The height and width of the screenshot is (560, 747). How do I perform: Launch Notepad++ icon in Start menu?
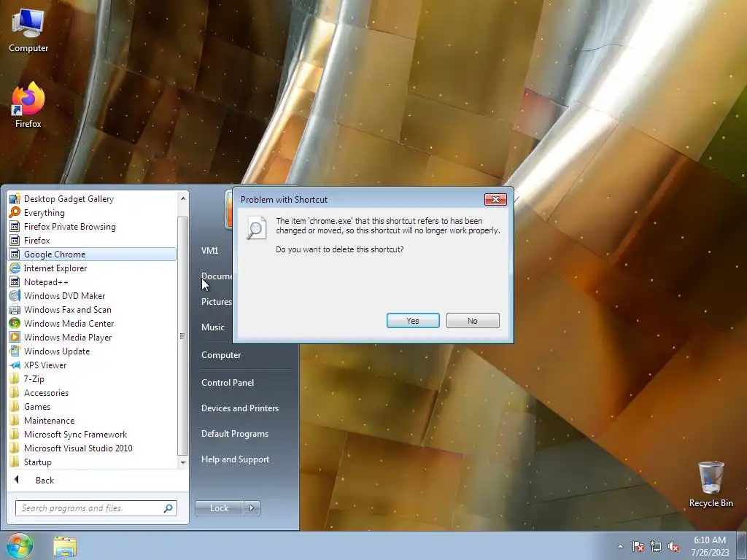point(15,281)
